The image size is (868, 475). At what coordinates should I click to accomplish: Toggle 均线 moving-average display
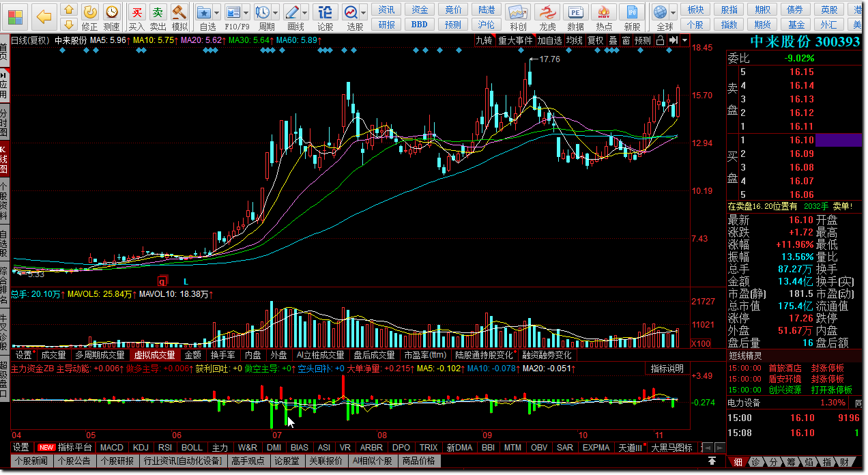[575, 41]
